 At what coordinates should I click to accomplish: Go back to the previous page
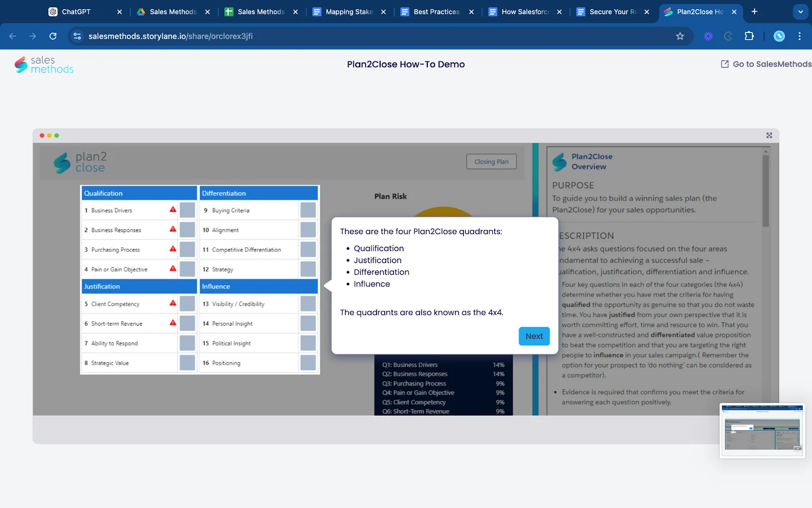coord(13,36)
